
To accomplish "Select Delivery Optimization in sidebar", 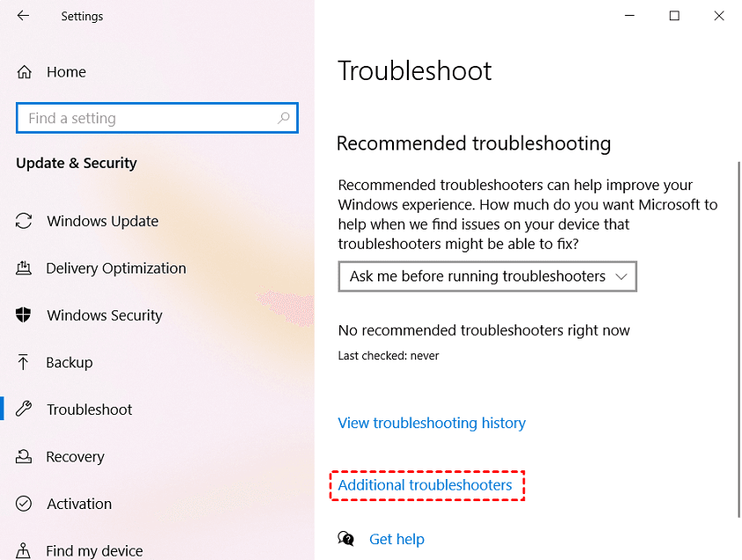I will click(116, 268).
